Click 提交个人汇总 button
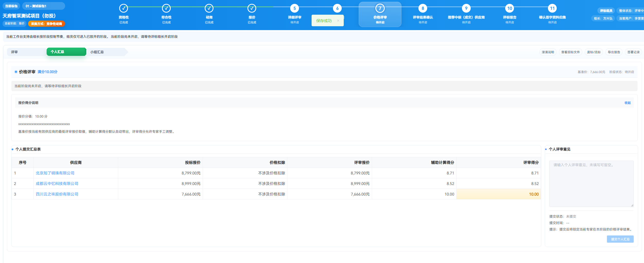 point(620,239)
